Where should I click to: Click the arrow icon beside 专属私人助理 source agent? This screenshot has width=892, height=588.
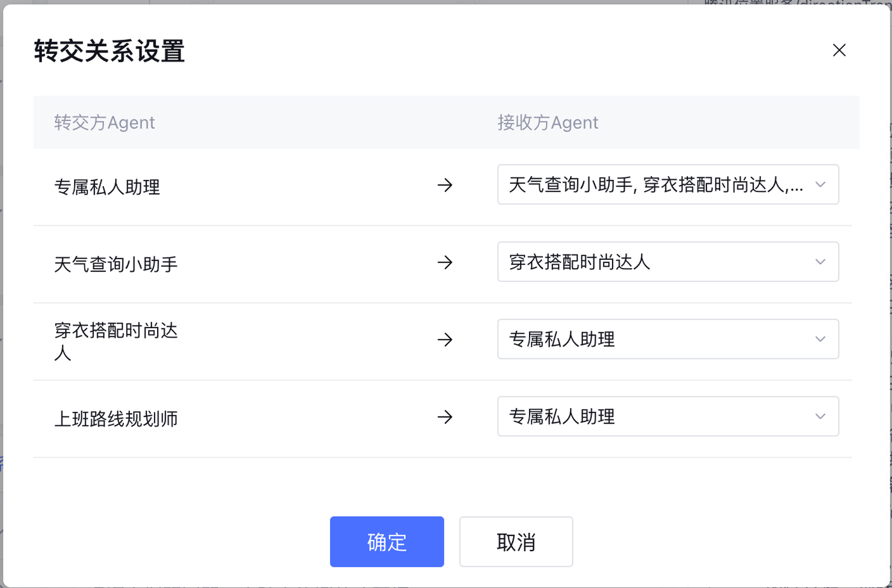pyautogui.click(x=444, y=185)
